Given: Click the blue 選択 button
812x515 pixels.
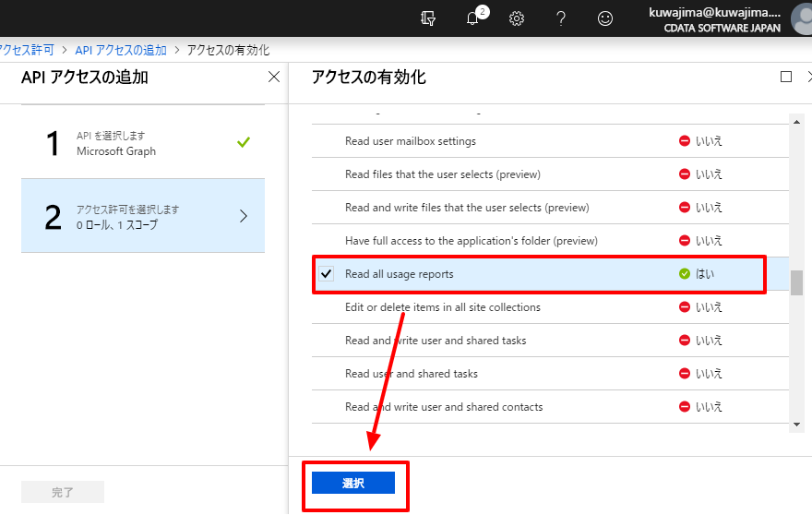Looking at the screenshot, I should pos(353,483).
